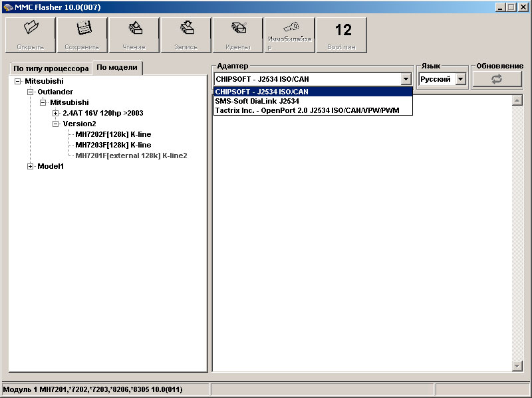The image size is (532, 398).
Task: Collapse the Version2 tree node
Action: (x=55, y=124)
